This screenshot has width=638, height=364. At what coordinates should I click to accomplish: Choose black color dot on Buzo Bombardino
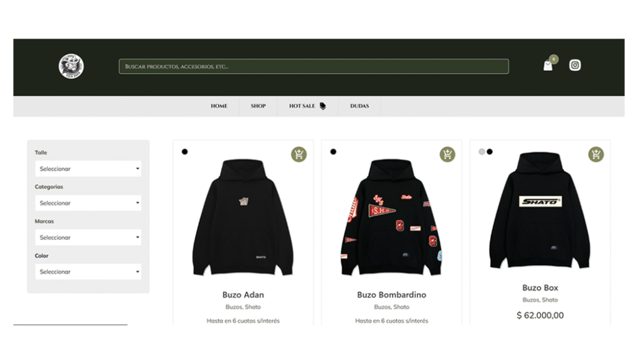(x=333, y=152)
